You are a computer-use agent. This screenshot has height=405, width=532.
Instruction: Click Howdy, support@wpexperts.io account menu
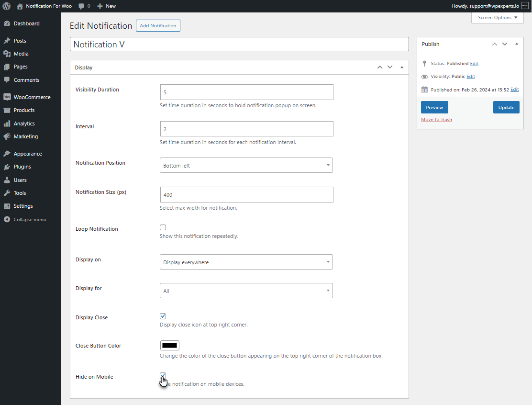[x=490, y=6]
